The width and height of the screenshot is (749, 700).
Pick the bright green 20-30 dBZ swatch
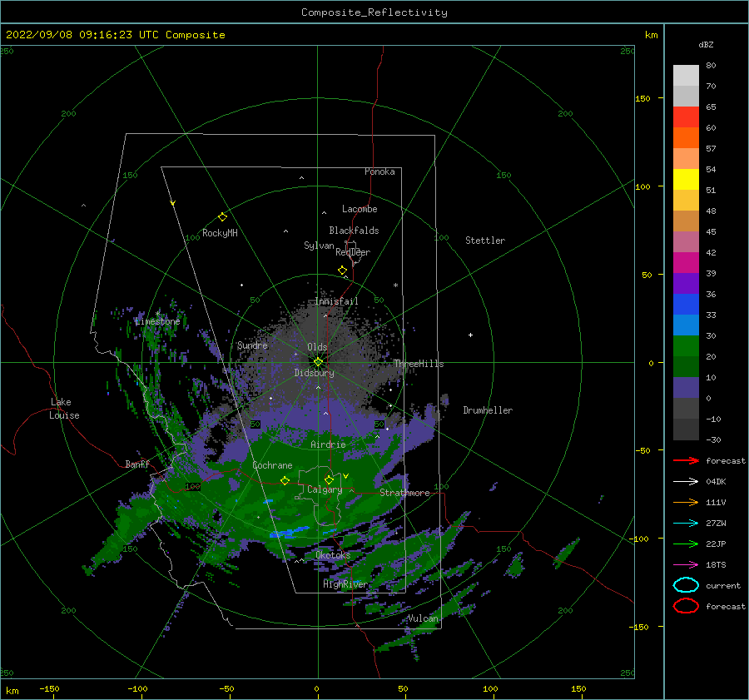(x=686, y=346)
